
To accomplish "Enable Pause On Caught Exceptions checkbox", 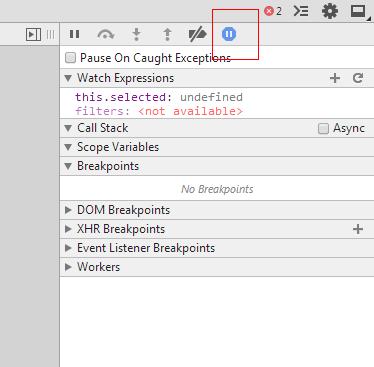I will click(x=70, y=58).
